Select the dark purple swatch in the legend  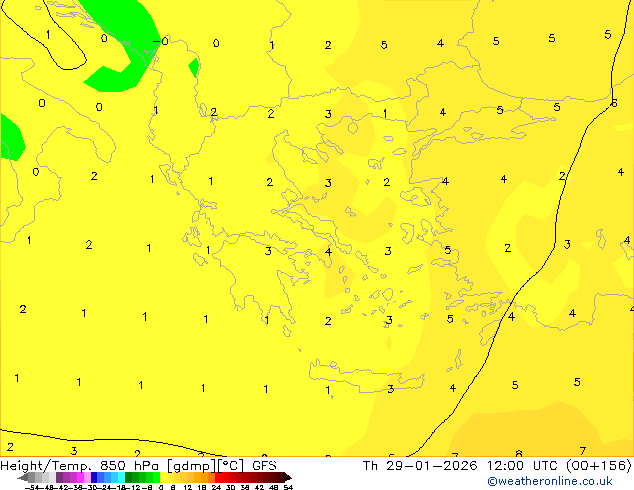point(59,478)
